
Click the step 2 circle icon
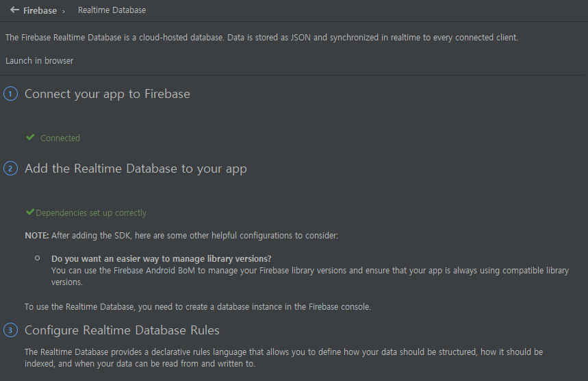(x=10, y=169)
